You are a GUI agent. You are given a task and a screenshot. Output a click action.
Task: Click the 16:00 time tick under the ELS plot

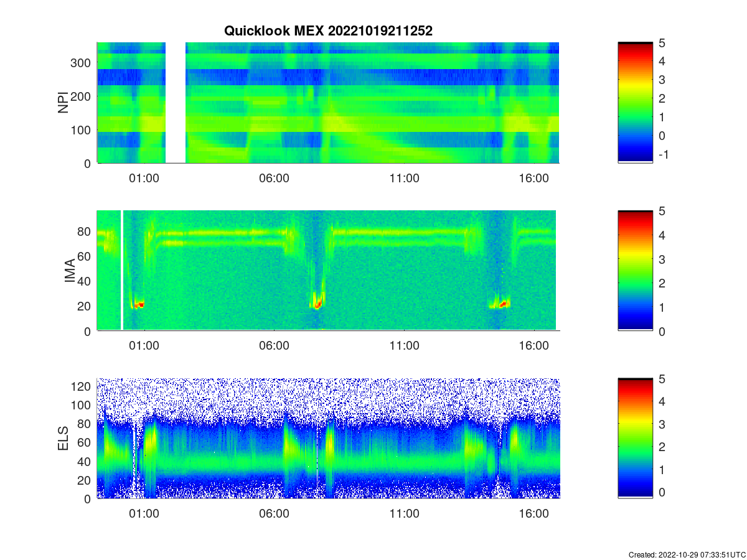pos(533,514)
